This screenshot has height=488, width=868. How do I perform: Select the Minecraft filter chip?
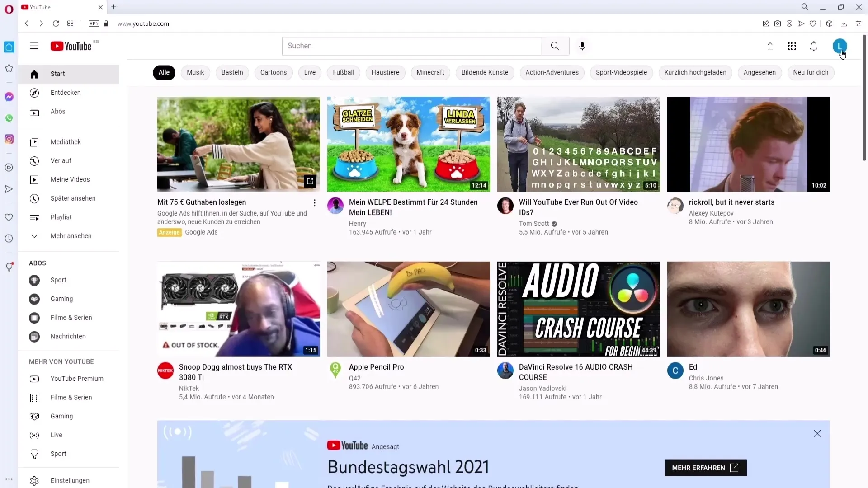[430, 72]
